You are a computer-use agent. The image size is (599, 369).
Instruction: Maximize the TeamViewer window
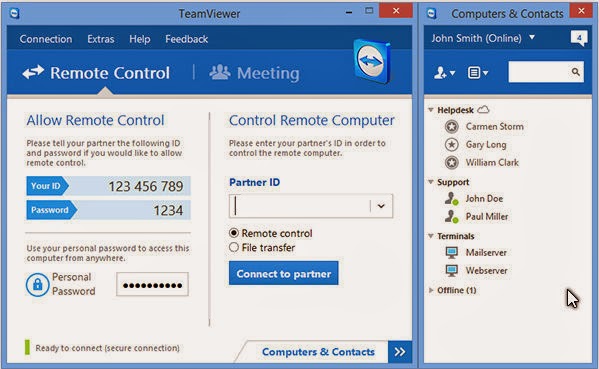pyautogui.click(x=369, y=11)
